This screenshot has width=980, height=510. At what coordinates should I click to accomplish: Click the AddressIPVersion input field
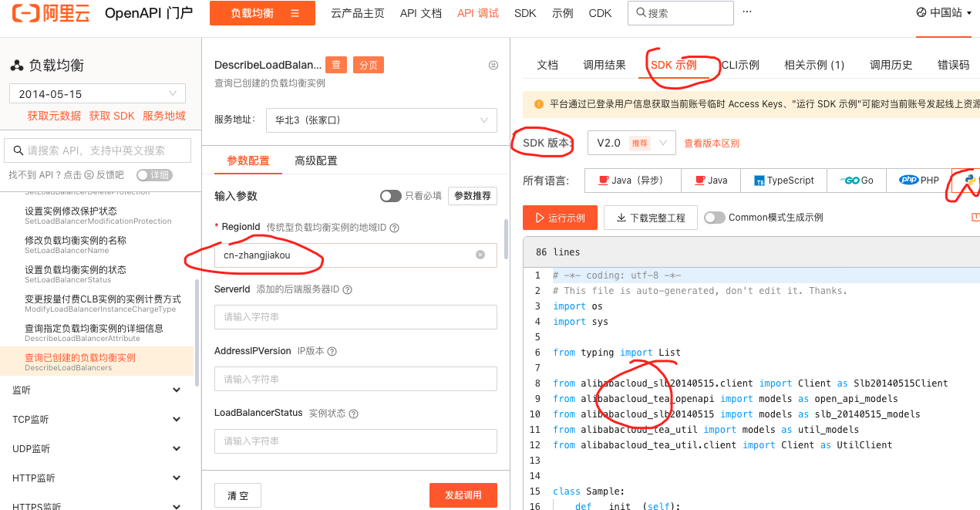[x=355, y=379]
